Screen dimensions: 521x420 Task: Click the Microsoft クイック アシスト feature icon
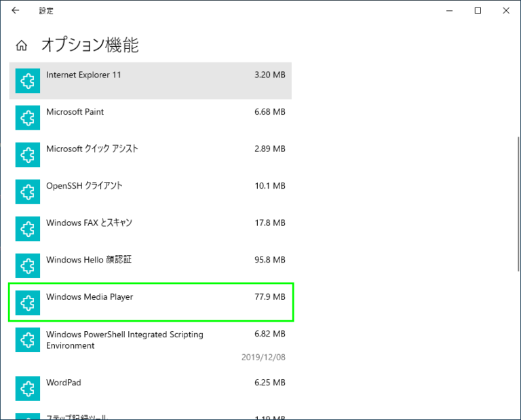click(28, 155)
